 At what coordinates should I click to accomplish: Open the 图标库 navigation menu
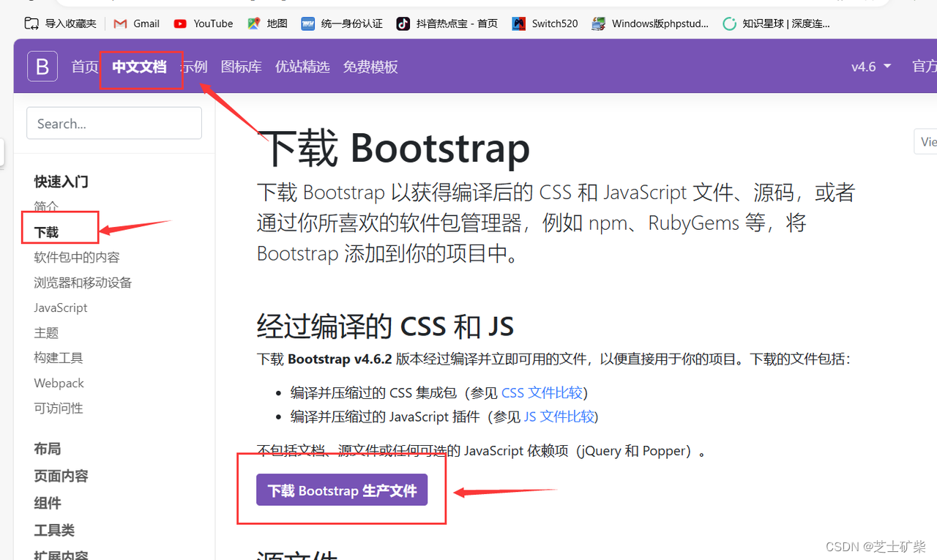tap(241, 66)
